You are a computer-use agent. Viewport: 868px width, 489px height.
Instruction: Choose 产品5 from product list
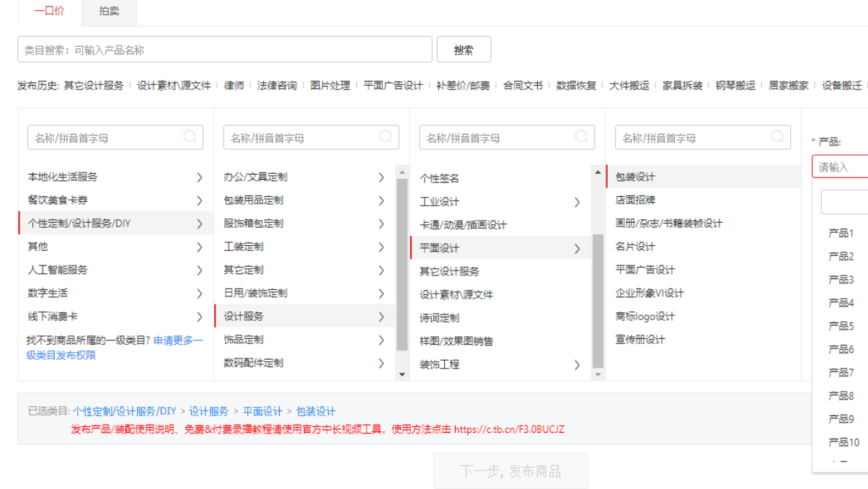click(x=841, y=326)
